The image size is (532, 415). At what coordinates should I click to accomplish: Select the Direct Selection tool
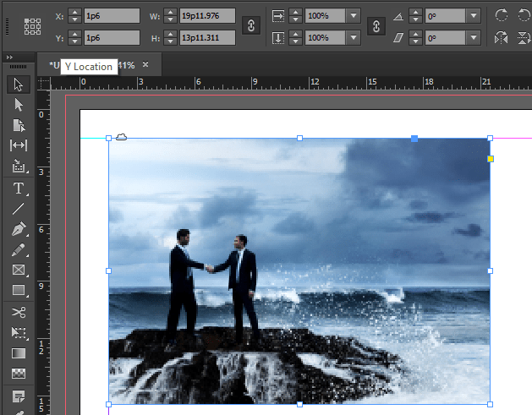tap(19, 105)
